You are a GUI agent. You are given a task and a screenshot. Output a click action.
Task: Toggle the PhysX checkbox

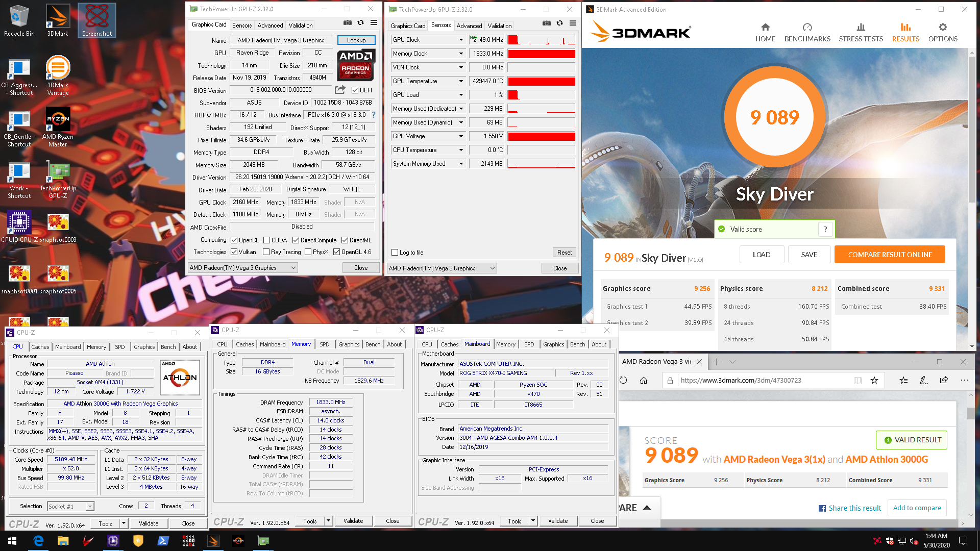(308, 252)
